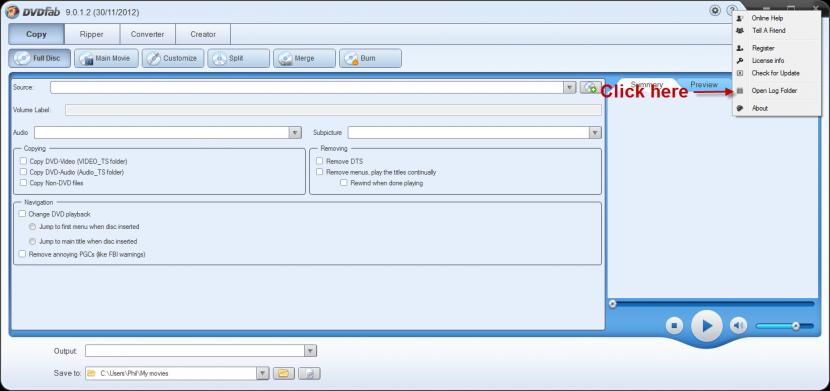
Task: Click the Source input field
Action: pos(307,87)
